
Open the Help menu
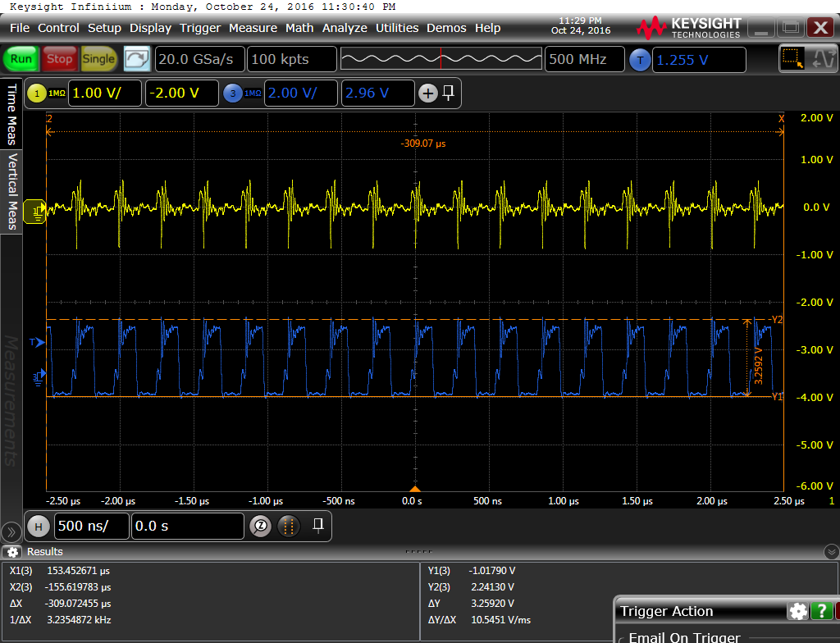(487, 28)
